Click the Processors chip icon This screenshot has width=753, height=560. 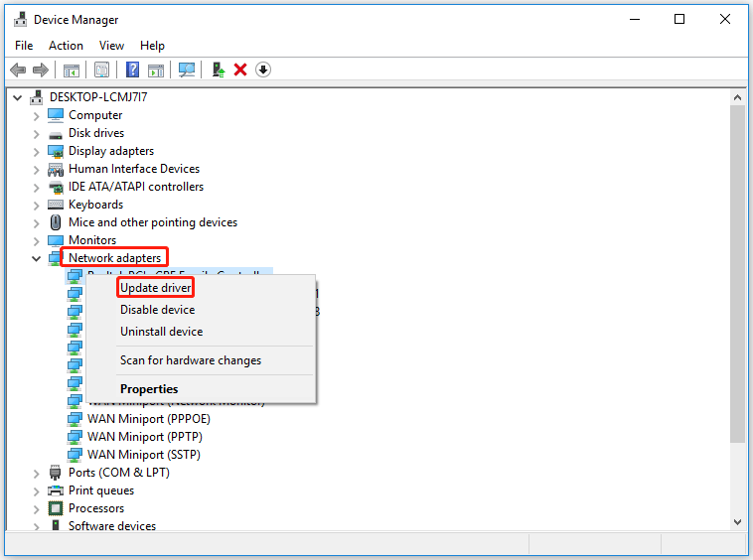pyautogui.click(x=56, y=508)
